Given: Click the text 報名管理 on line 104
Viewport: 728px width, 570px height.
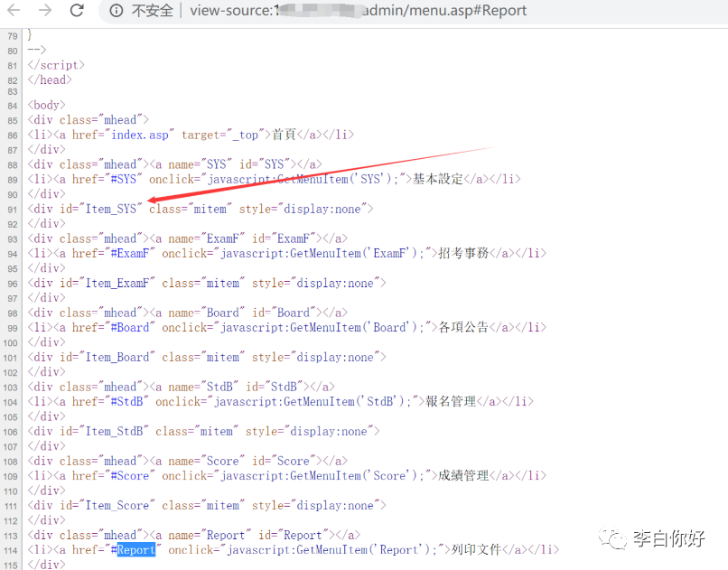Looking at the screenshot, I should (x=451, y=401).
